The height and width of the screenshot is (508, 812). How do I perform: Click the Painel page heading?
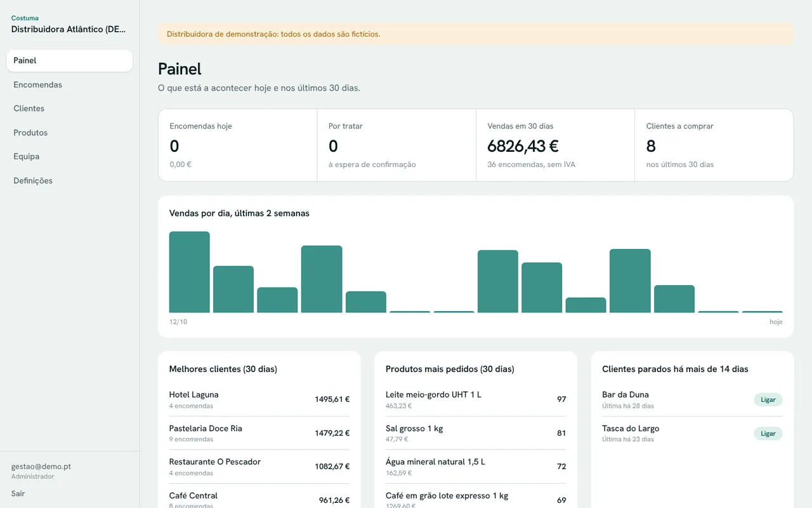click(180, 69)
